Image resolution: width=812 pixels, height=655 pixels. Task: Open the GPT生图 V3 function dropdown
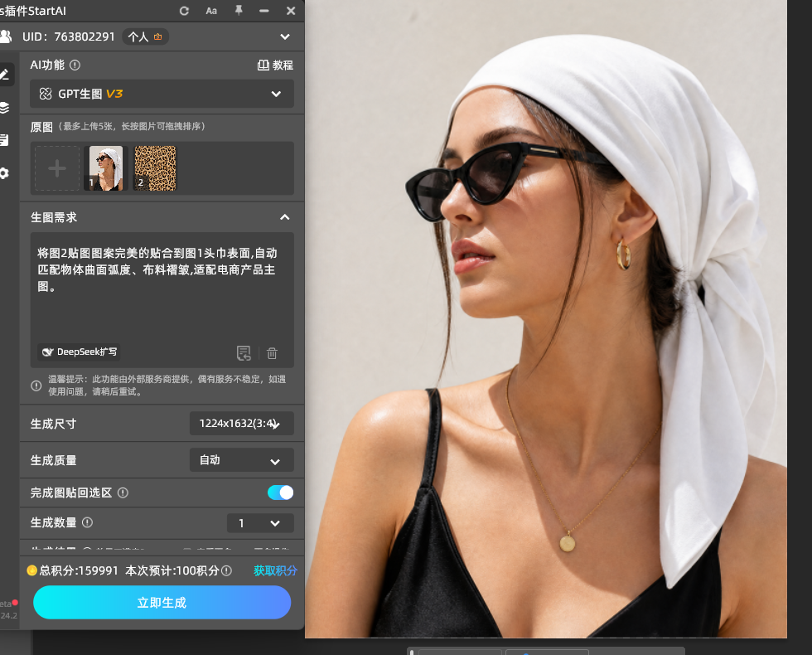pos(162,94)
